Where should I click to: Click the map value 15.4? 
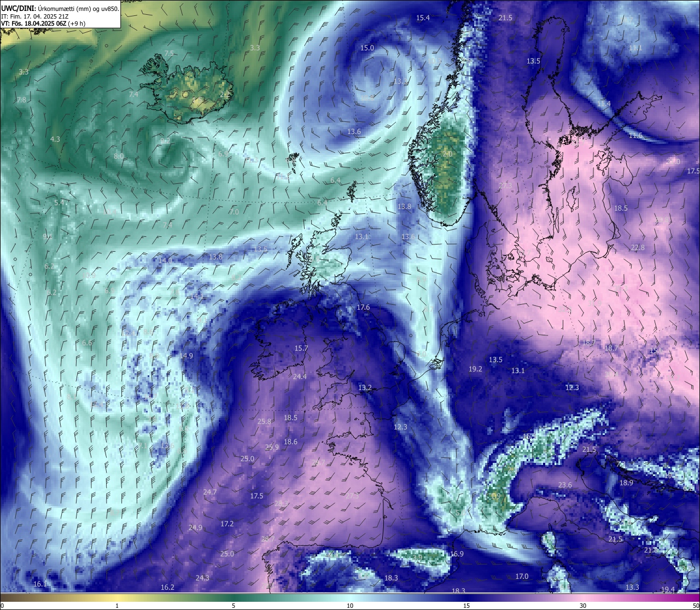coord(423,18)
